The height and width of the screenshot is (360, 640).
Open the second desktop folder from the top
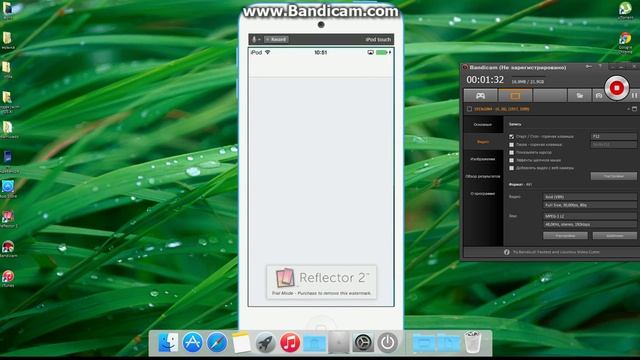(7, 39)
